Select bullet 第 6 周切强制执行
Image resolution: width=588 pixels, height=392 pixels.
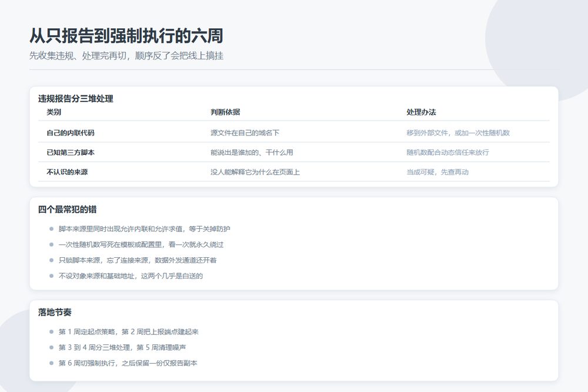128,363
